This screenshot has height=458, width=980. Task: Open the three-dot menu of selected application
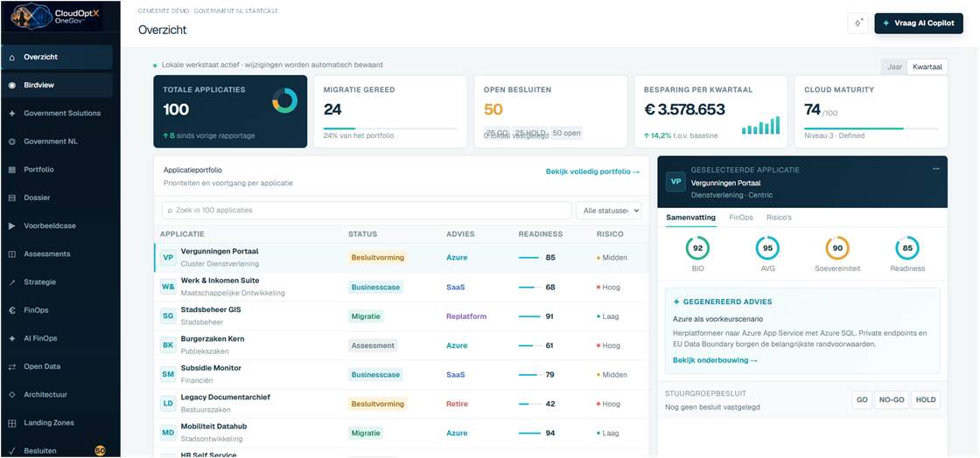coord(935,169)
